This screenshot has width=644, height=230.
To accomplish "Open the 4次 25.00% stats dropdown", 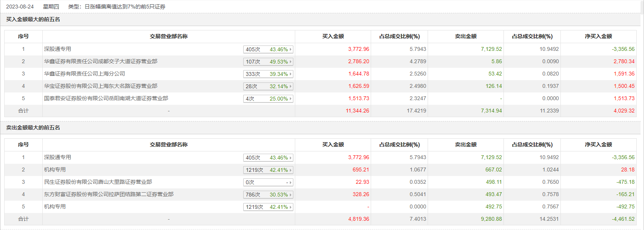I will tap(268, 99).
